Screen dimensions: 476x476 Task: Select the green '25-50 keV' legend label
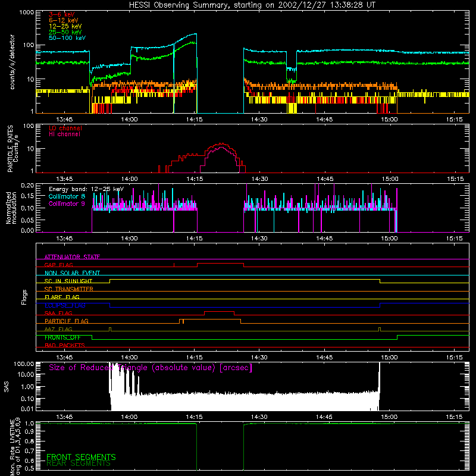click(65, 32)
